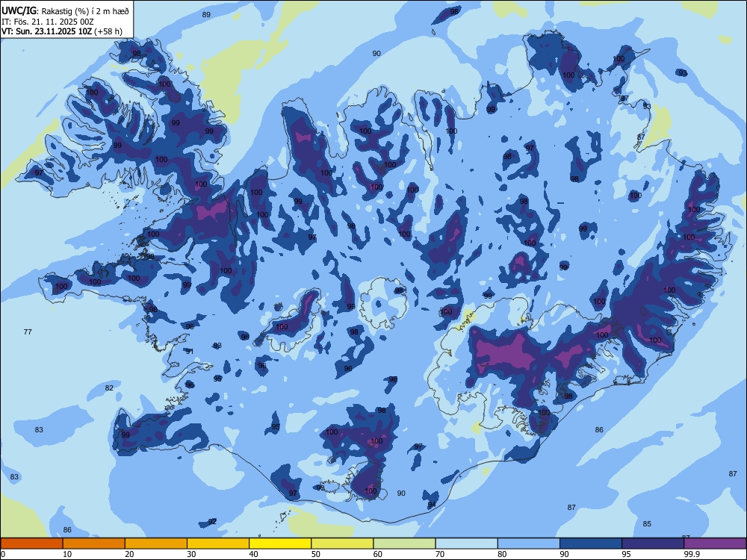
Task: Click the '94' humidity value on the map
Action: click(432, 505)
